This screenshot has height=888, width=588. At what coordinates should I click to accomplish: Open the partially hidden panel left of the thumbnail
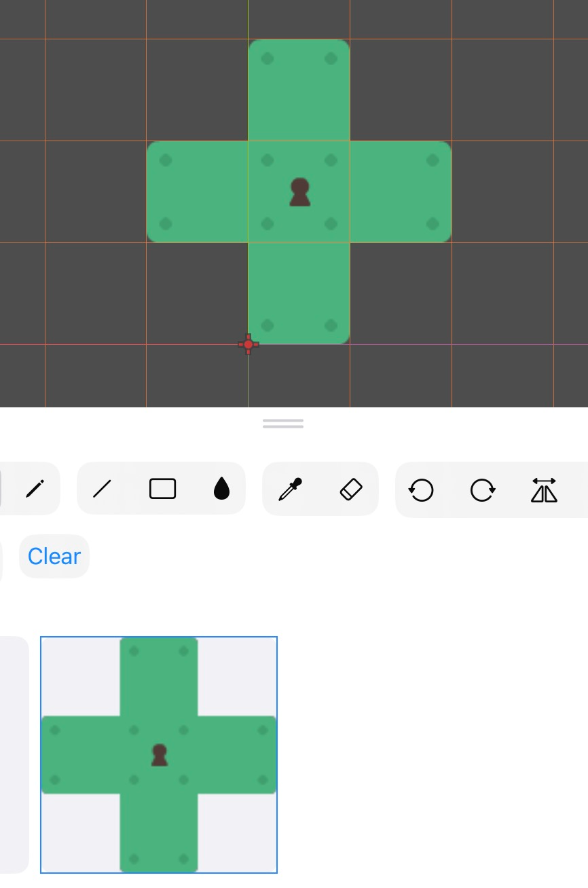[14, 755]
